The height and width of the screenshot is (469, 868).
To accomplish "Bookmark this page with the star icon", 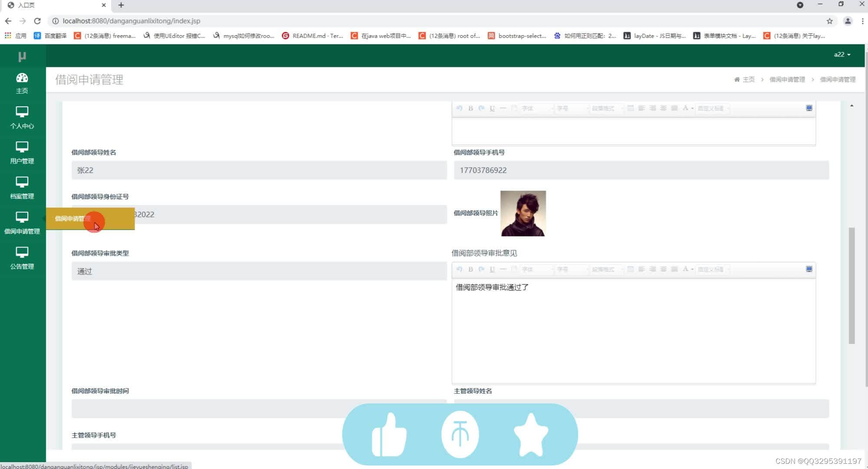I will coord(829,21).
